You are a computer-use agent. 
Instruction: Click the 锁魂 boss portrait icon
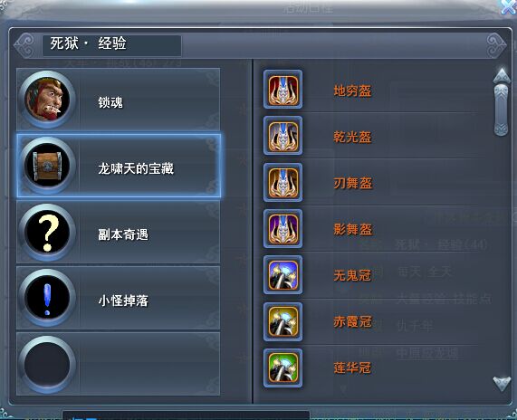pyautogui.click(x=47, y=100)
